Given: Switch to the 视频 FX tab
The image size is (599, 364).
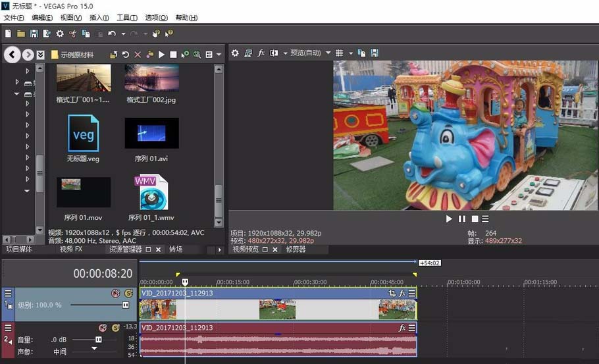Looking at the screenshot, I should click(70, 249).
